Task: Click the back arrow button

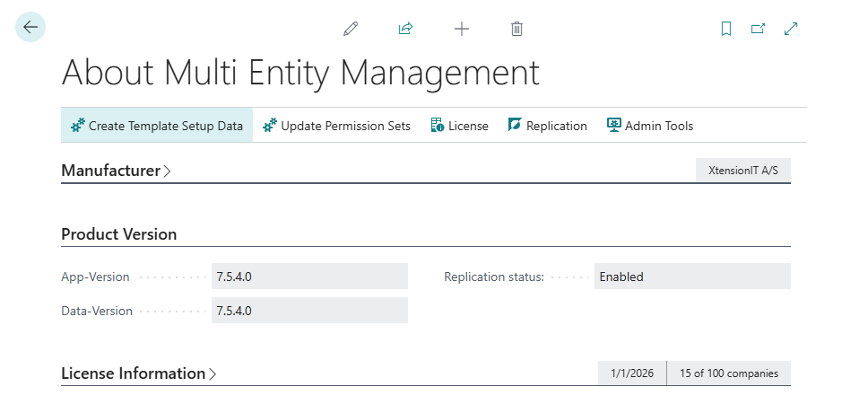Action: [30, 28]
